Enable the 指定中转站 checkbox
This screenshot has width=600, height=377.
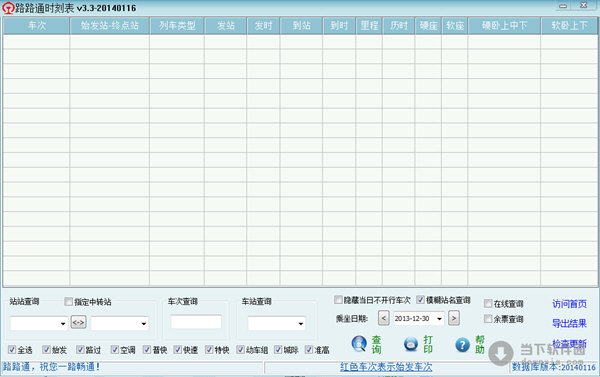(x=68, y=301)
